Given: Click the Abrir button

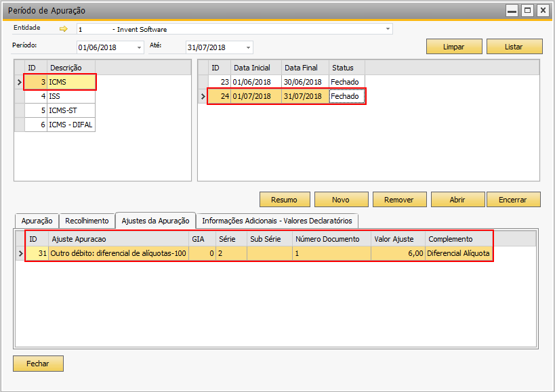Looking at the screenshot, I should [x=457, y=200].
